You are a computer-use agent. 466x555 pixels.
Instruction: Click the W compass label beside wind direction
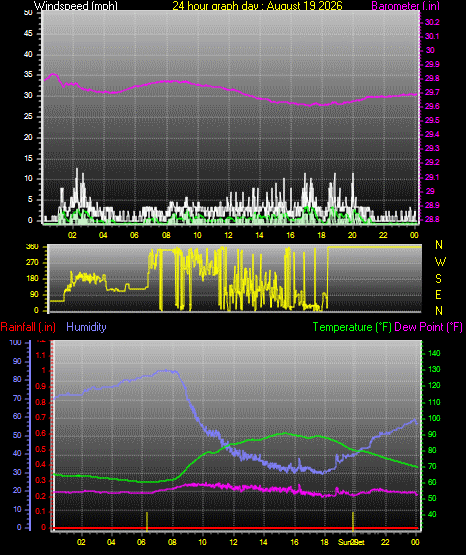(x=440, y=262)
